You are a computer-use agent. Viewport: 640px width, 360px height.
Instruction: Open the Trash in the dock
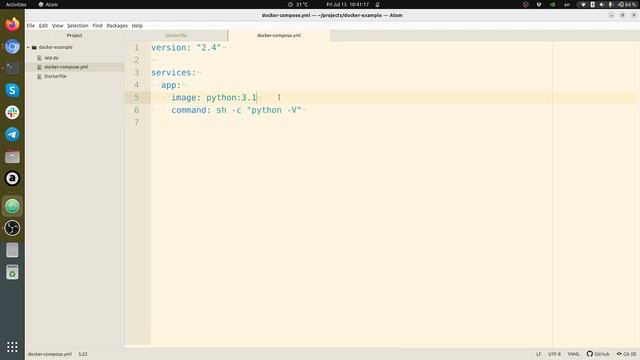coord(12,272)
